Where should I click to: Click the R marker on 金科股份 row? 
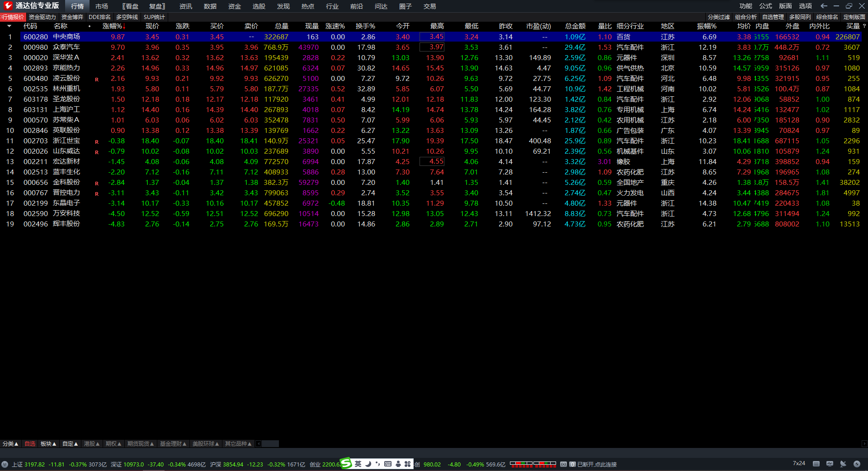click(97, 183)
